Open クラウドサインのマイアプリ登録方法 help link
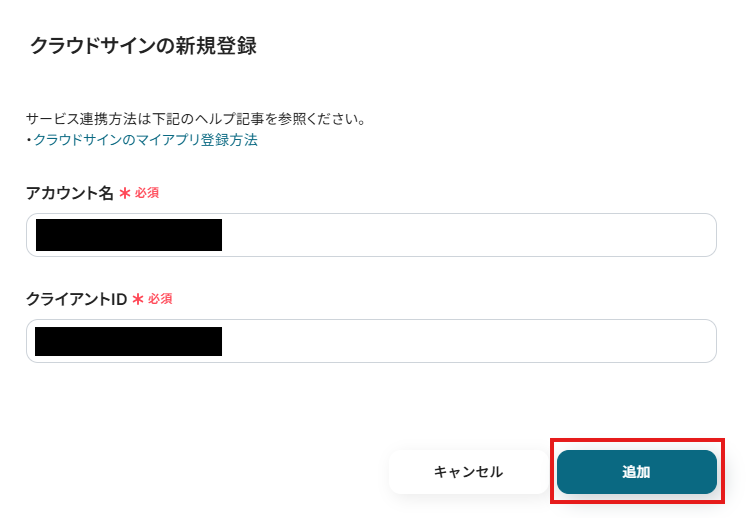Image resolution: width=746 pixels, height=518 pixels. tap(145, 140)
